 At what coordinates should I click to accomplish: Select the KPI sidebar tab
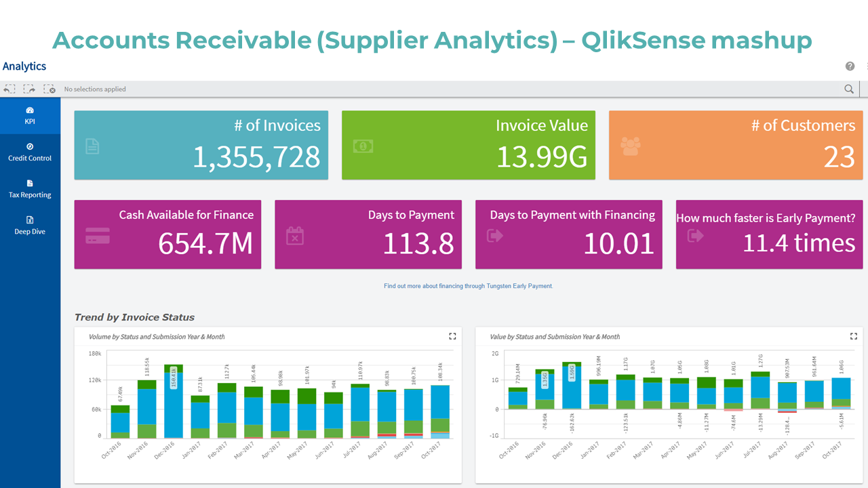coord(30,115)
